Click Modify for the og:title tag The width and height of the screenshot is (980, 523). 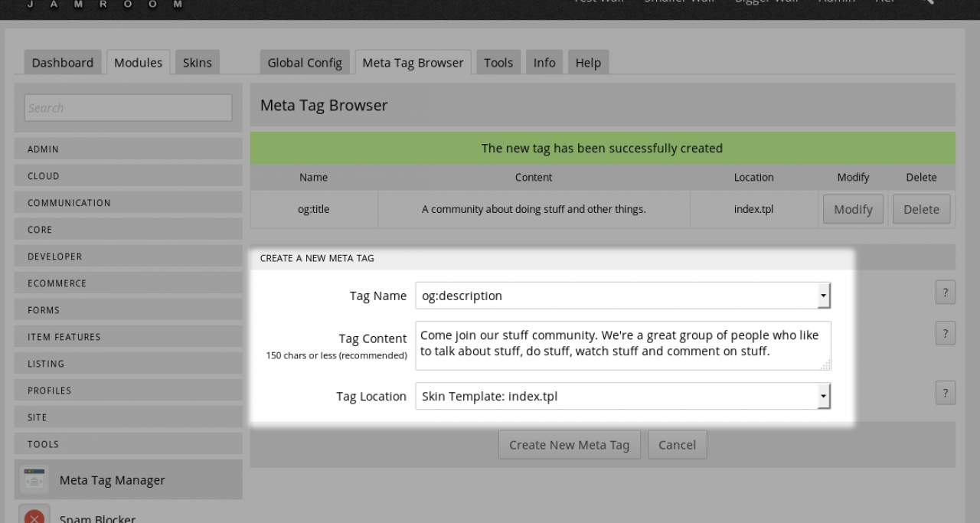pyautogui.click(x=853, y=209)
